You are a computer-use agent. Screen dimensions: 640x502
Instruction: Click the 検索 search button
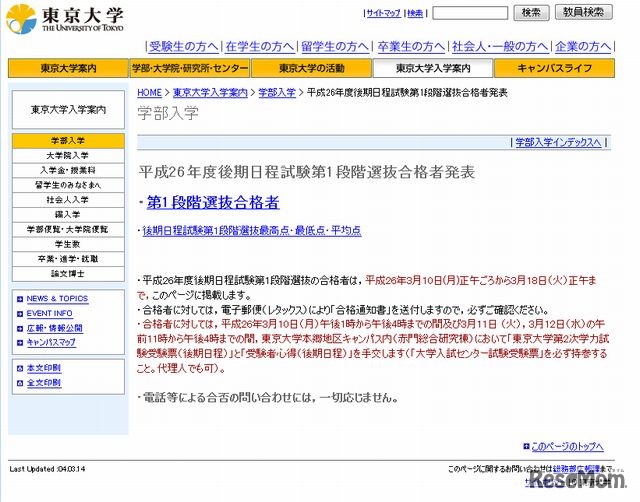(531, 13)
